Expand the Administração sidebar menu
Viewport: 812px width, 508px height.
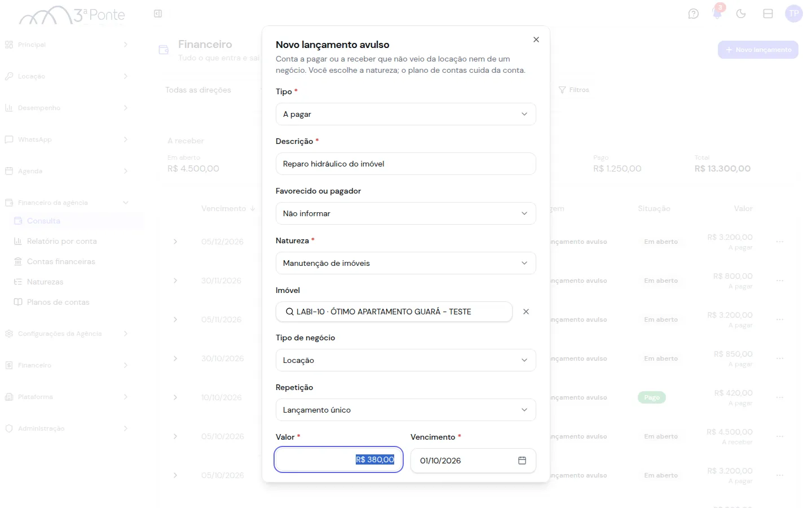[x=67, y=428]
